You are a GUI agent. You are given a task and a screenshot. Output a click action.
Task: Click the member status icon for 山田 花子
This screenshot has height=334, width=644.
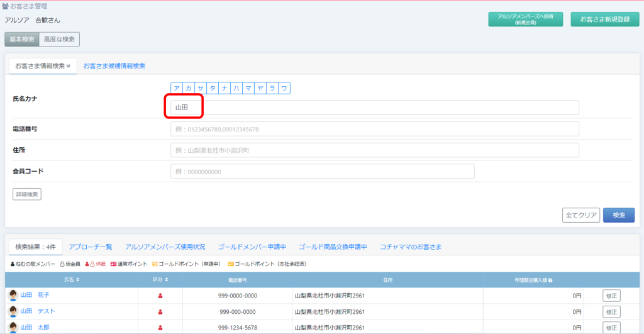click(x=160, y=295)
